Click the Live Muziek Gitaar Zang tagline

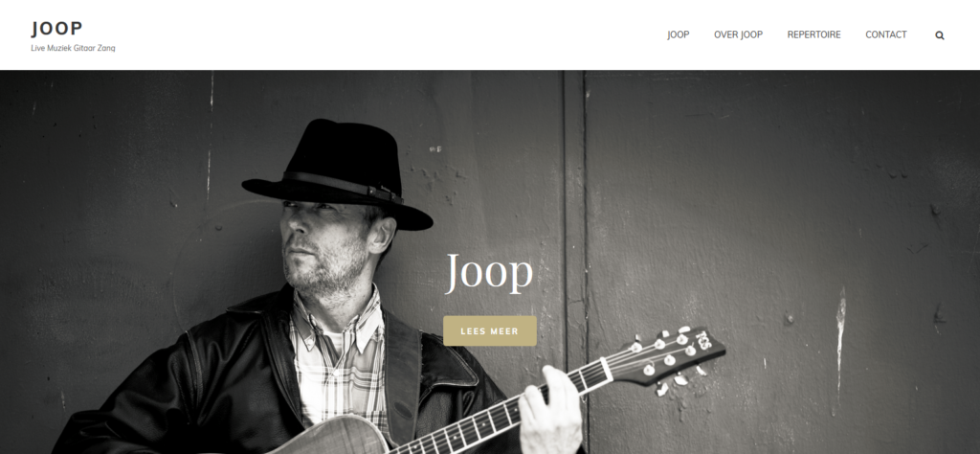pyautogui.click(x=73, y=48)
